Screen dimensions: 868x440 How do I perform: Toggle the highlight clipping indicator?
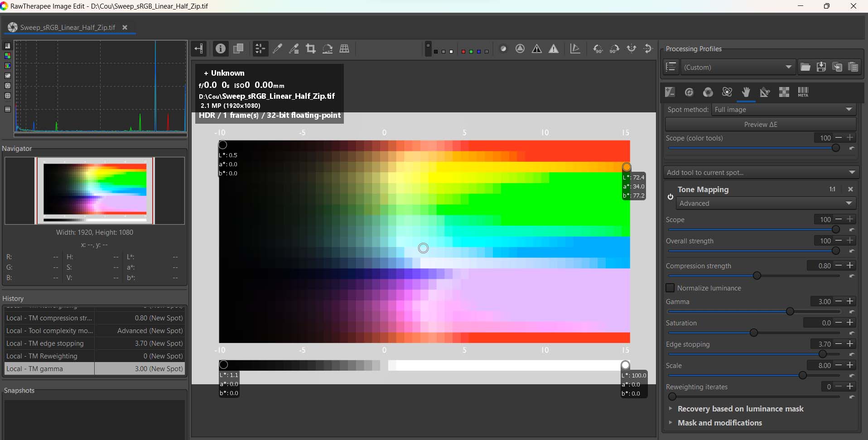pos(554,48)
